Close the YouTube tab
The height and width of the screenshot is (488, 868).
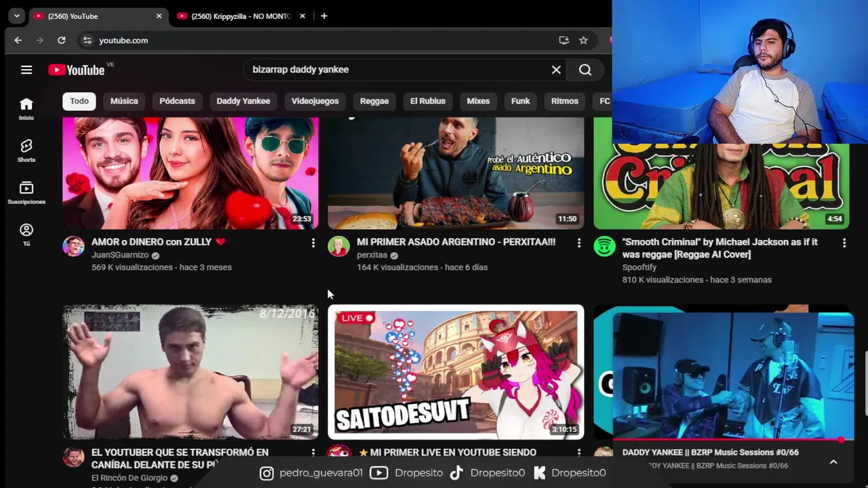point(159,16)
